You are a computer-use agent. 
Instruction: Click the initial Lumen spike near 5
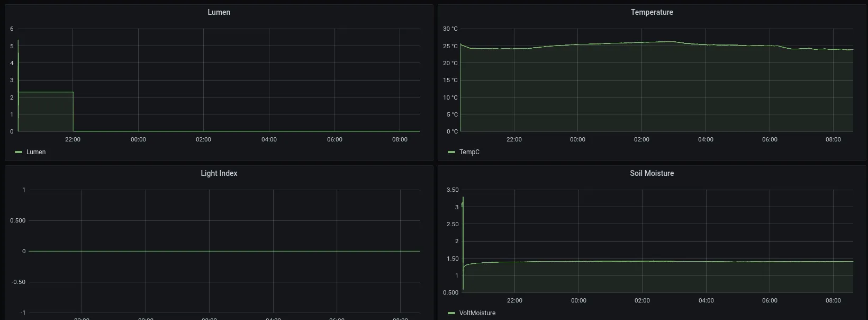click(18, 41)
